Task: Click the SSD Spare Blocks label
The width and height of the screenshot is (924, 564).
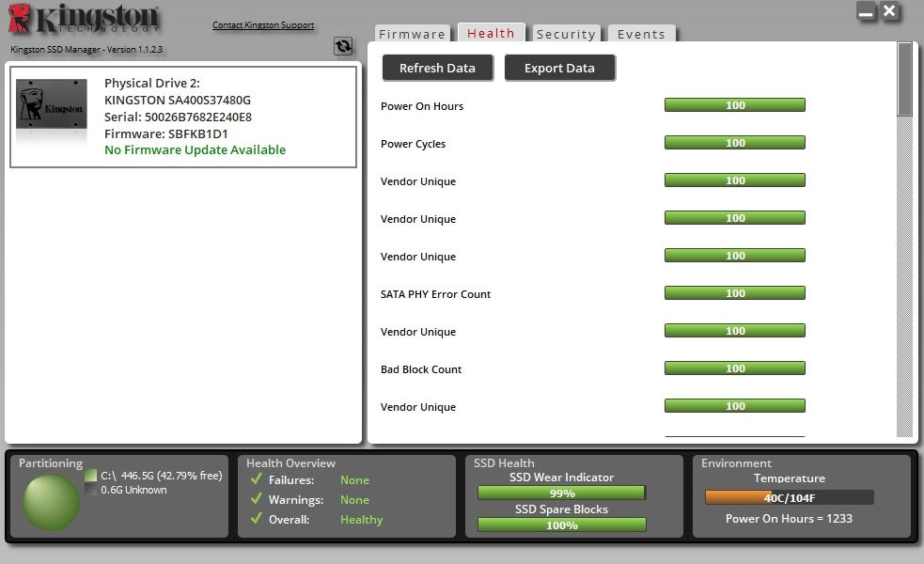Action: coord(561,509)
